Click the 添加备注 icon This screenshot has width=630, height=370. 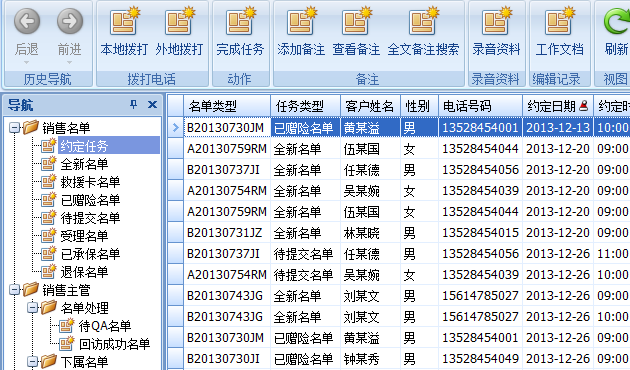(301, 21)
